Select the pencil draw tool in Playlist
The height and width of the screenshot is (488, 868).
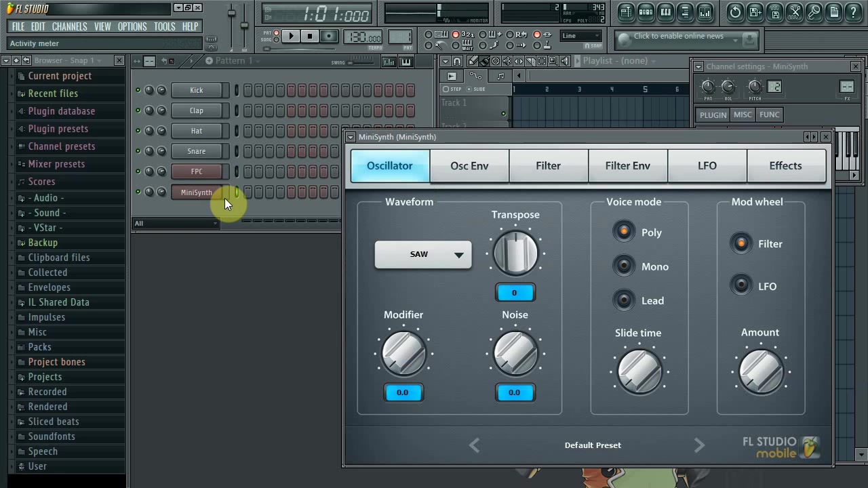click(473, 62)
